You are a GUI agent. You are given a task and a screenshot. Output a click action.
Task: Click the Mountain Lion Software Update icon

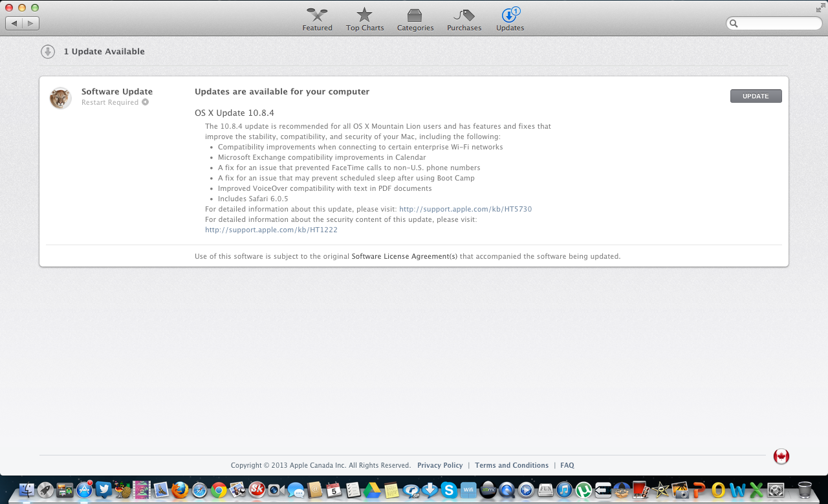[x=60, y=98]
